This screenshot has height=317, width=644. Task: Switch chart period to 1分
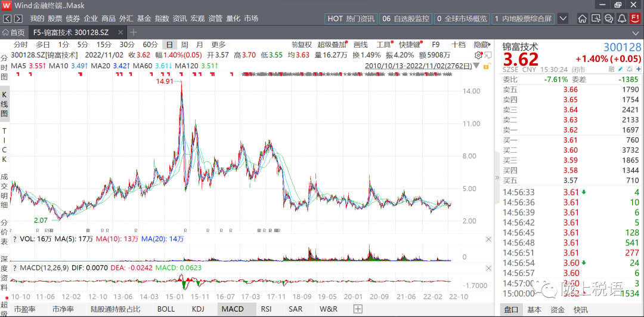[x=64, y=45]
